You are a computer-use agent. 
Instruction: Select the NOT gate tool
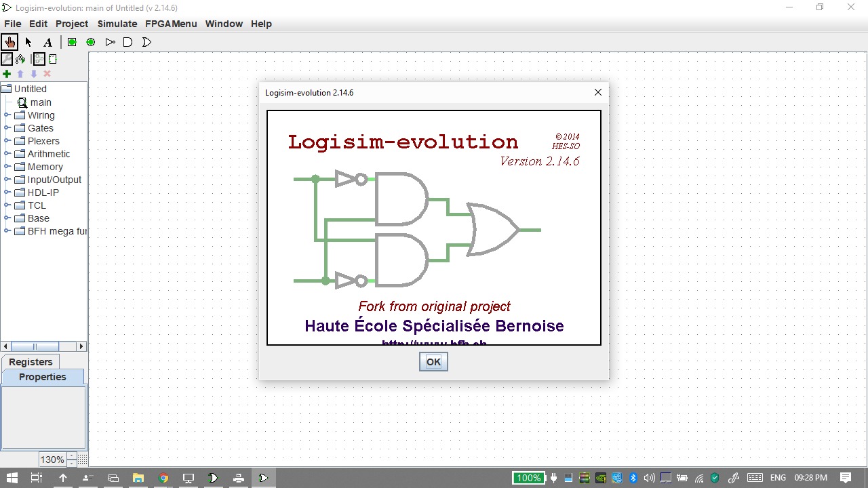[110, 42]
